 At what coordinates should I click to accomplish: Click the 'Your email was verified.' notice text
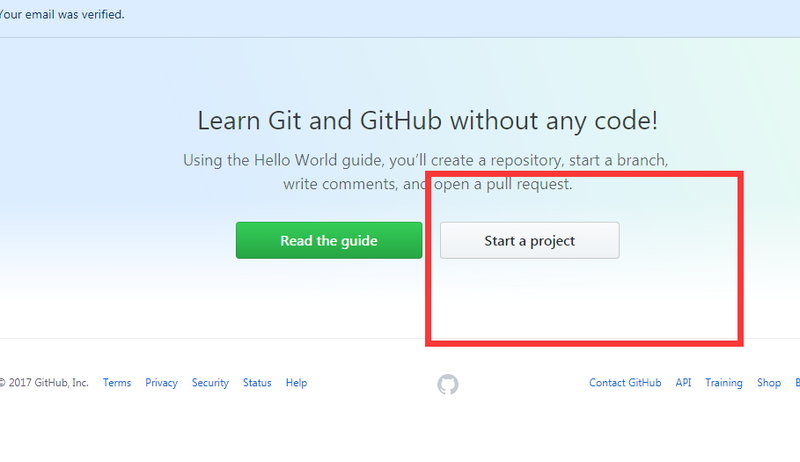pos(62,14)
